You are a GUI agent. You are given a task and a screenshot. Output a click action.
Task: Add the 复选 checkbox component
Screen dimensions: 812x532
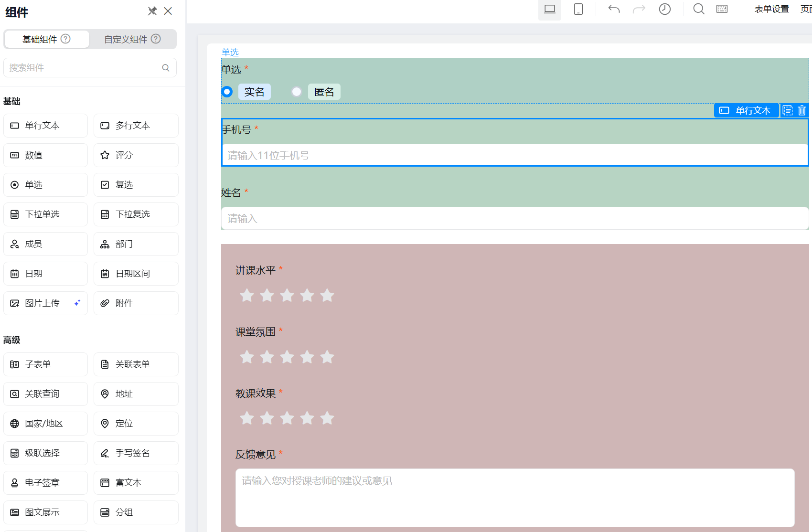pos(136,185)
